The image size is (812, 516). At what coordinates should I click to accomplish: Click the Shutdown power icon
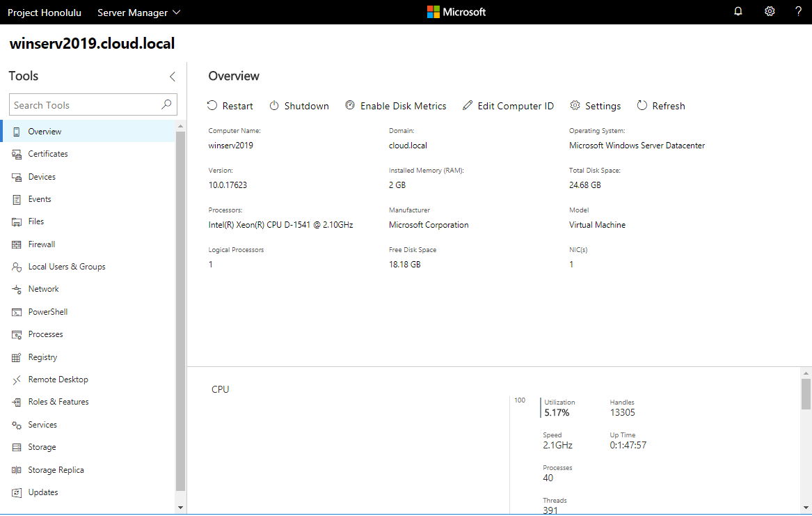point(274,106)
